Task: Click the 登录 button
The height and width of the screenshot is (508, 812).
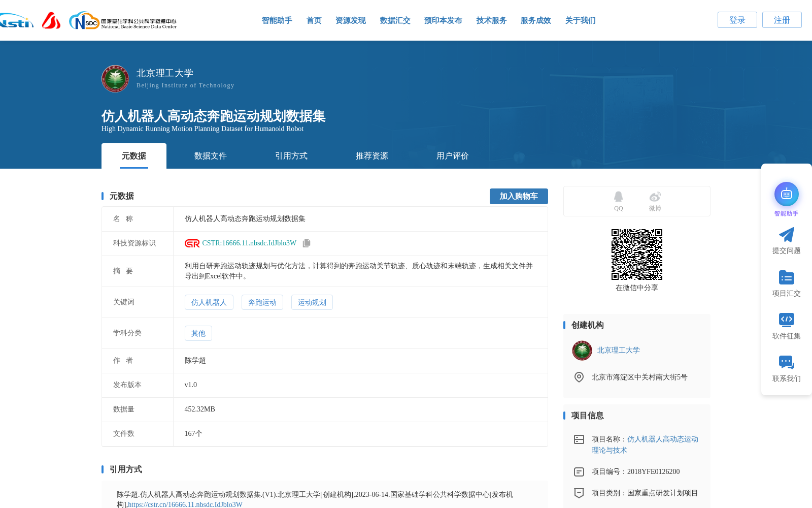Action: click(737, 20)
